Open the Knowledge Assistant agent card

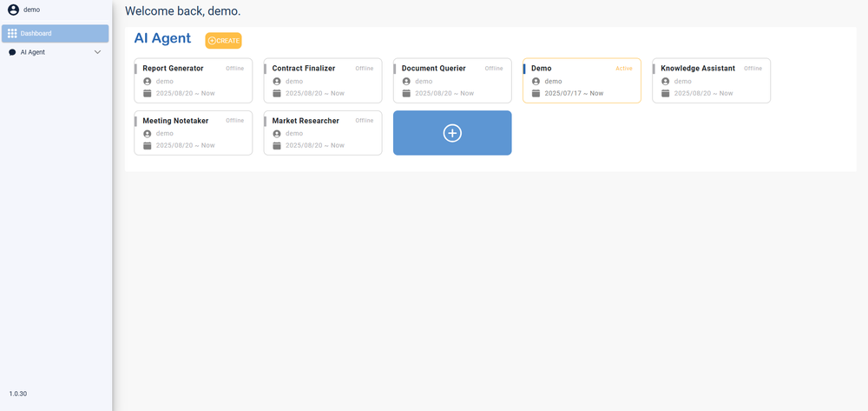coord(712,80)
